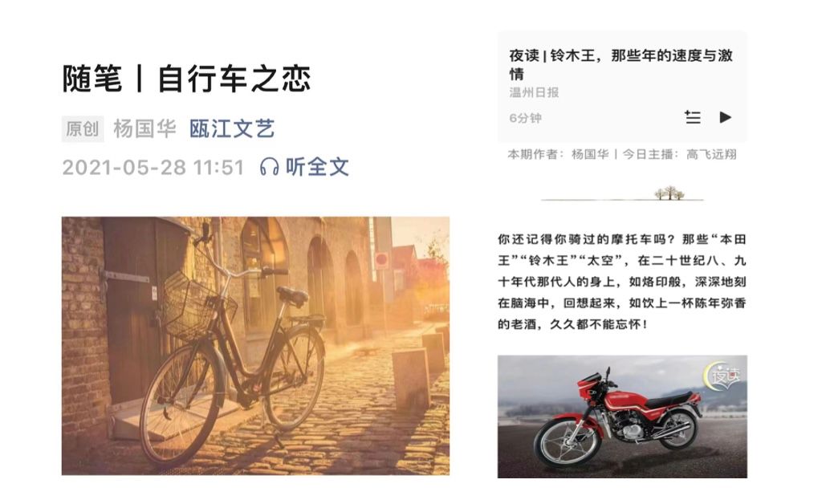
Task: Click the 原创 tag badge
Action: point(83,128)
